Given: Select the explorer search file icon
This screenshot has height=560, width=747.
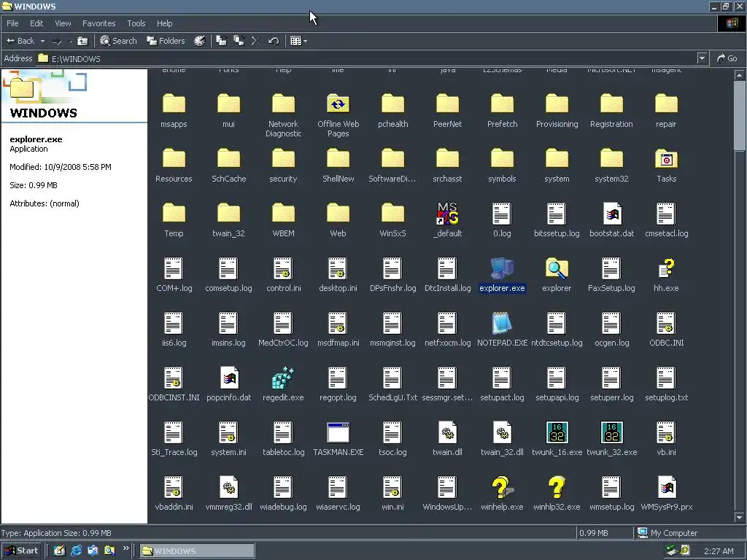Looking at the screenshot, I should pyautogui.click(x=557, y=268).
